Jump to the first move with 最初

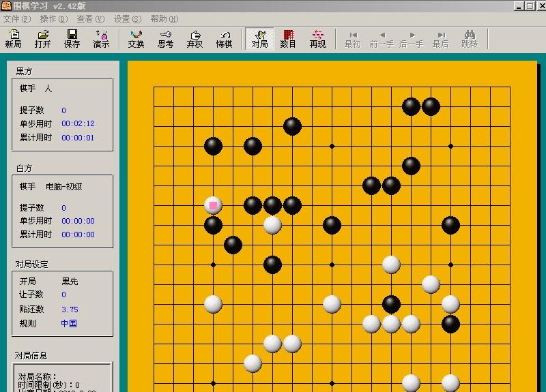[x=352, y=39]
